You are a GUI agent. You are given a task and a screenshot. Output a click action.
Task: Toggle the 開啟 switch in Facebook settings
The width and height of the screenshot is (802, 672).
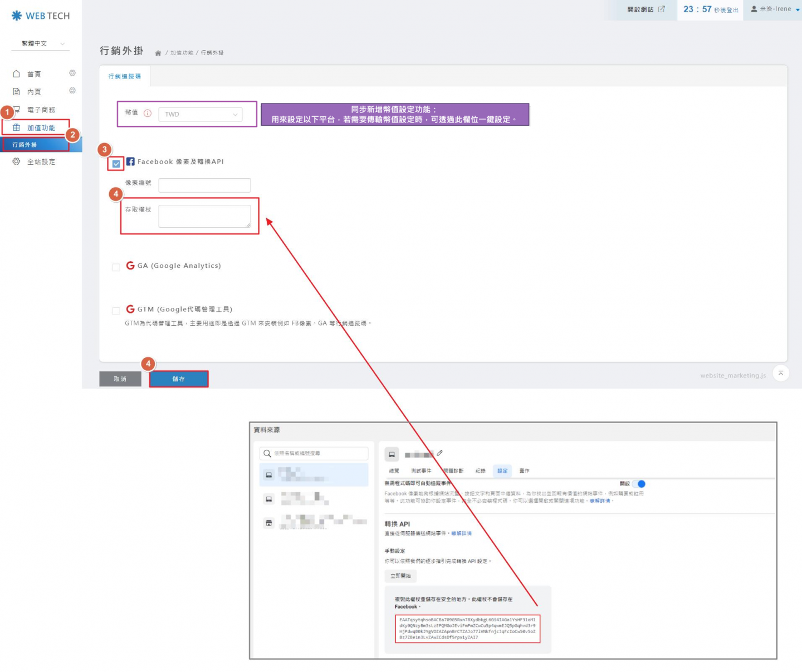tap(639, 484)
